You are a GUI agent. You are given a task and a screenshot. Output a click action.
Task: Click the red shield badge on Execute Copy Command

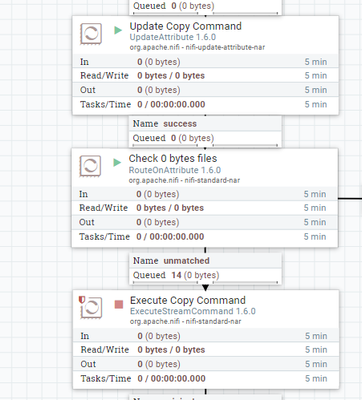click(x=82, y=300)
